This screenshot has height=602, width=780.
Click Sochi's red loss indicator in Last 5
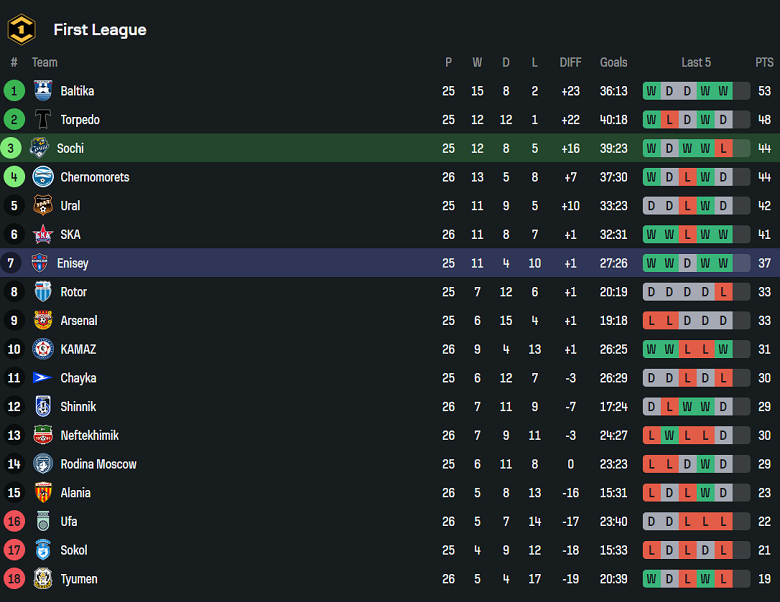(x=724, y=148)
